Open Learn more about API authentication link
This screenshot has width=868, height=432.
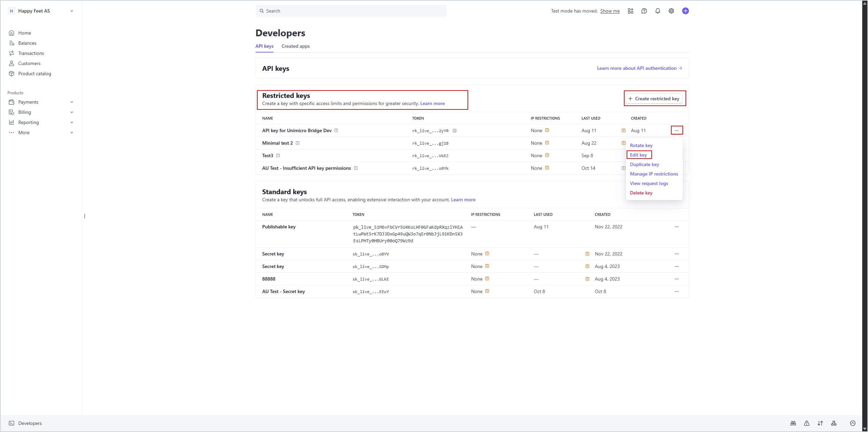coord(639,68)
